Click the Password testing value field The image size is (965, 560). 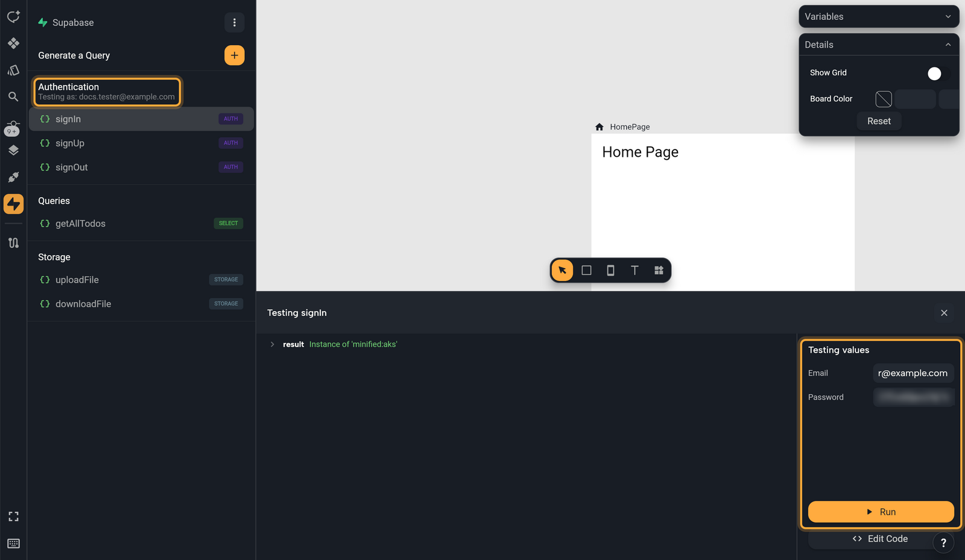tap(913, 397)
